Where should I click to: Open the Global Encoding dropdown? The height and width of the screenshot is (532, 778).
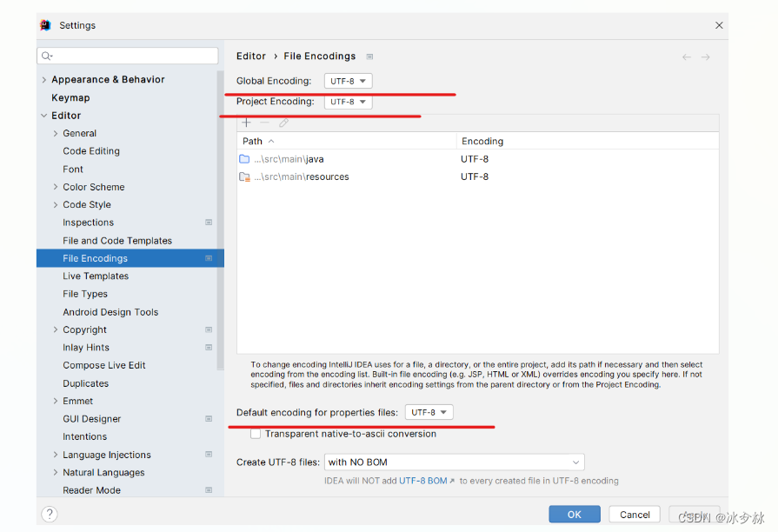coord(348,80)
